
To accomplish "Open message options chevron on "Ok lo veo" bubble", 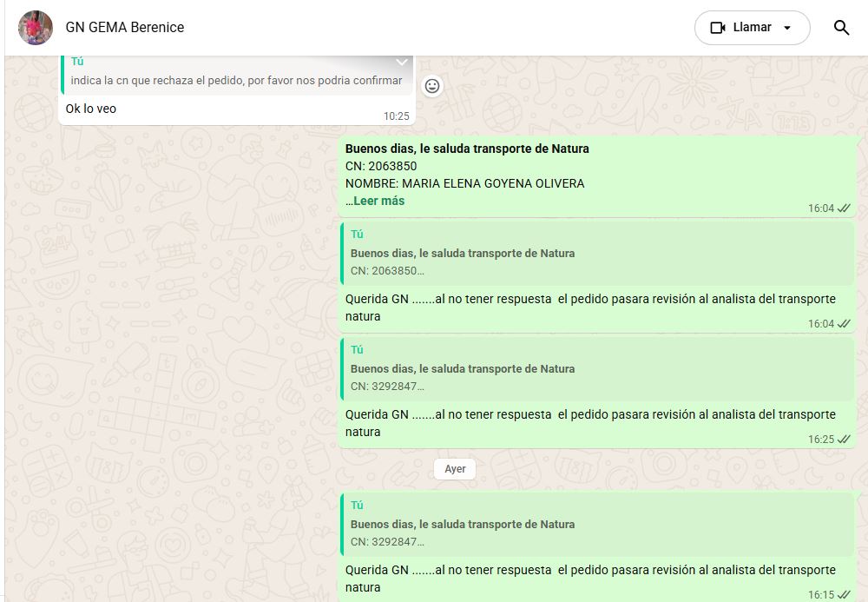I will click(x=402, y=63).
